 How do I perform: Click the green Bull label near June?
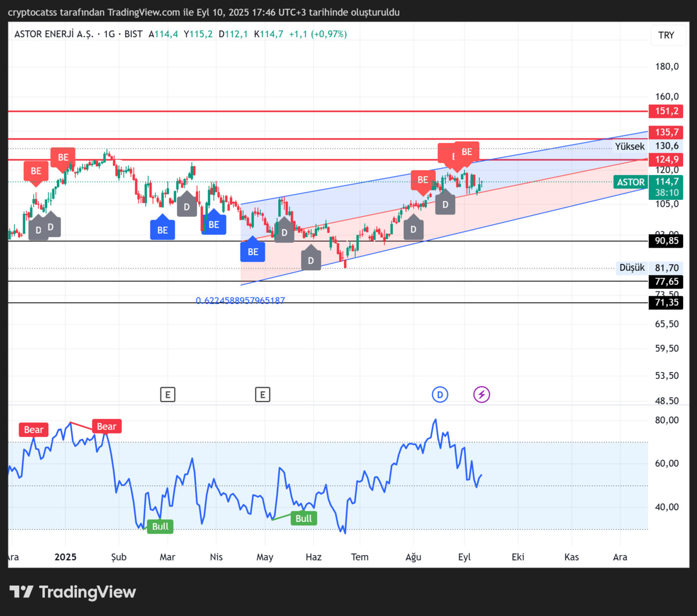click(x=304, y=518)
